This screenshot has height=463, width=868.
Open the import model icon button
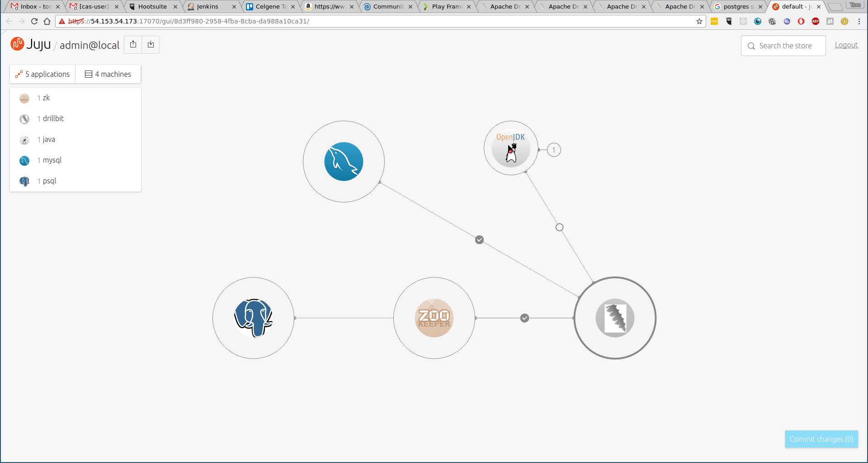pyautogui.click(x=151, y=44)
